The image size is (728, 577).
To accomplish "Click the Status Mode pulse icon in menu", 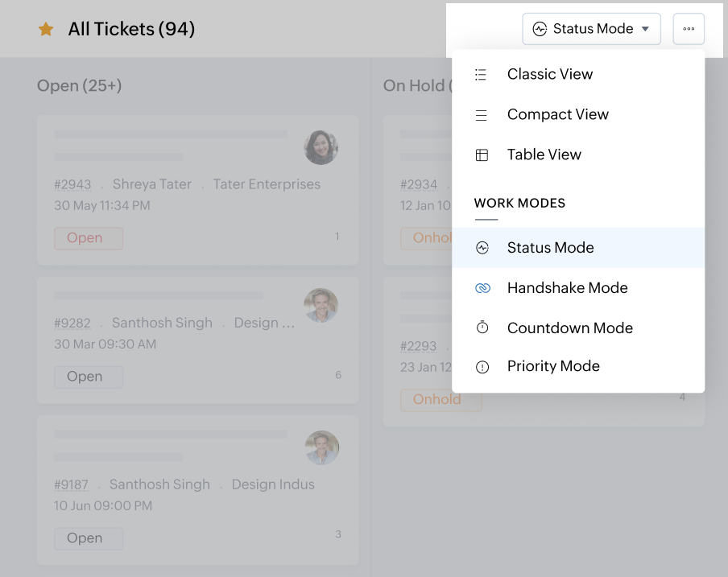I will [x=482, y=248].
